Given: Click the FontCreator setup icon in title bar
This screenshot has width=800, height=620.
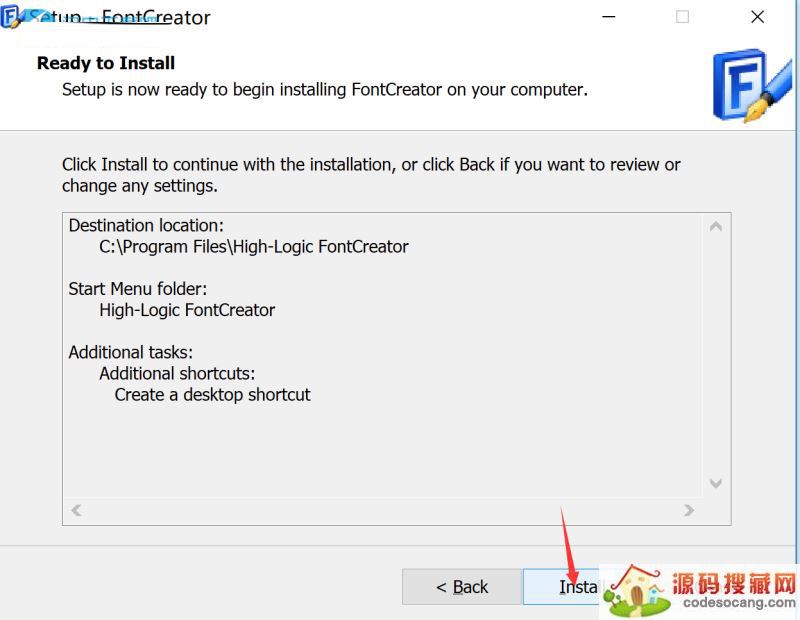Looking at the screenshot, I should click(x=12, y=18).
